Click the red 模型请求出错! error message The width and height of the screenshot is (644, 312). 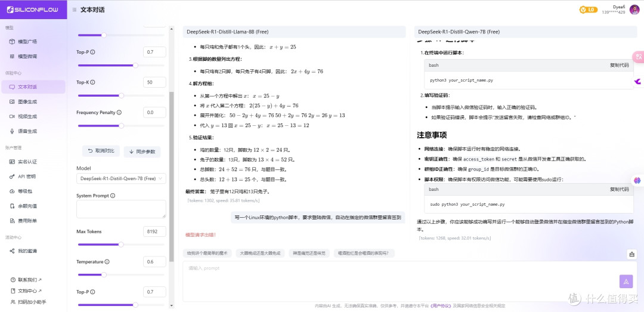coord(201,234)
